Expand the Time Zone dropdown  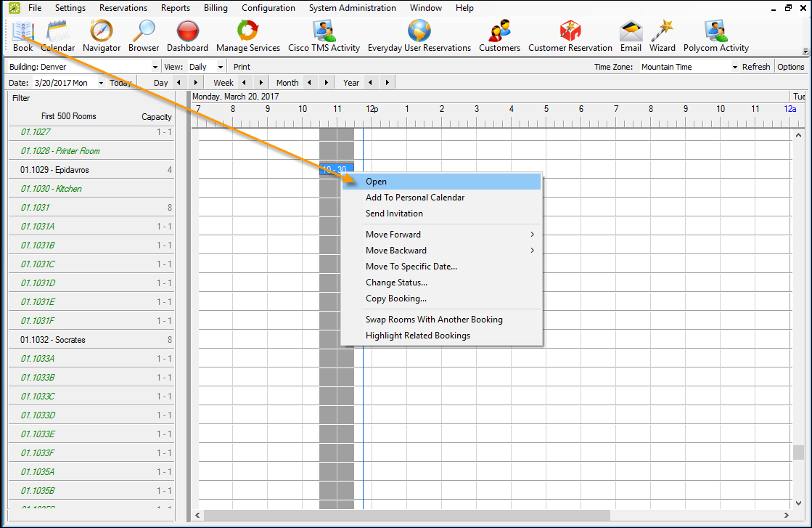click(734, 67)
